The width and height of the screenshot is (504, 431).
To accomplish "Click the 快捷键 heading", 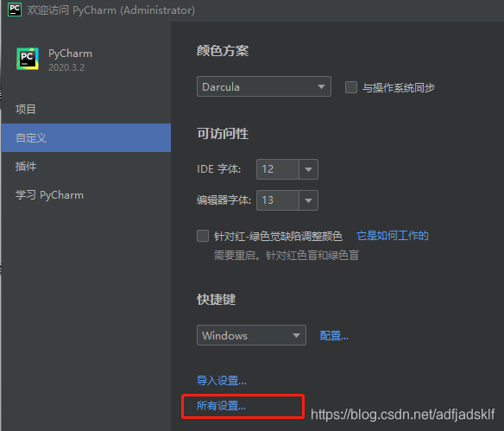I will point(217,299).
